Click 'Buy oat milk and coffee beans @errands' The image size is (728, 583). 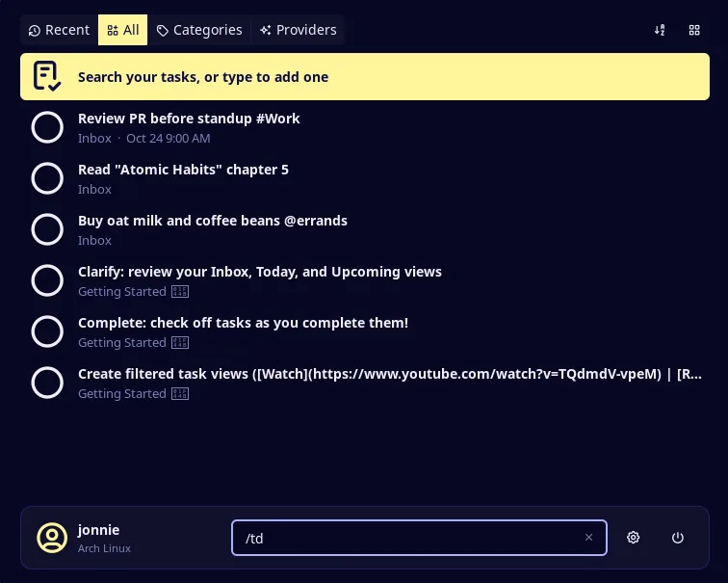click(x=213, y=221)
